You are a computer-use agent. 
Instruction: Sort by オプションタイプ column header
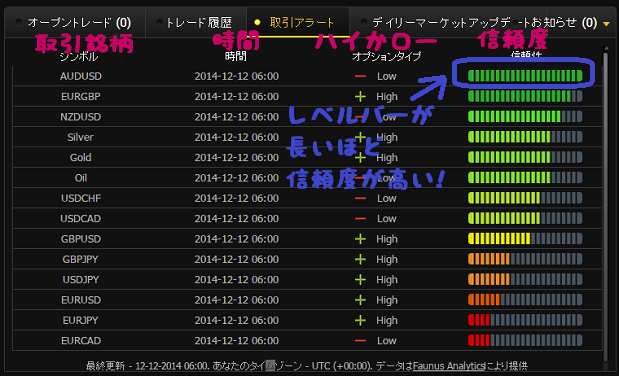pyautogui.click(x=386, y=56)
